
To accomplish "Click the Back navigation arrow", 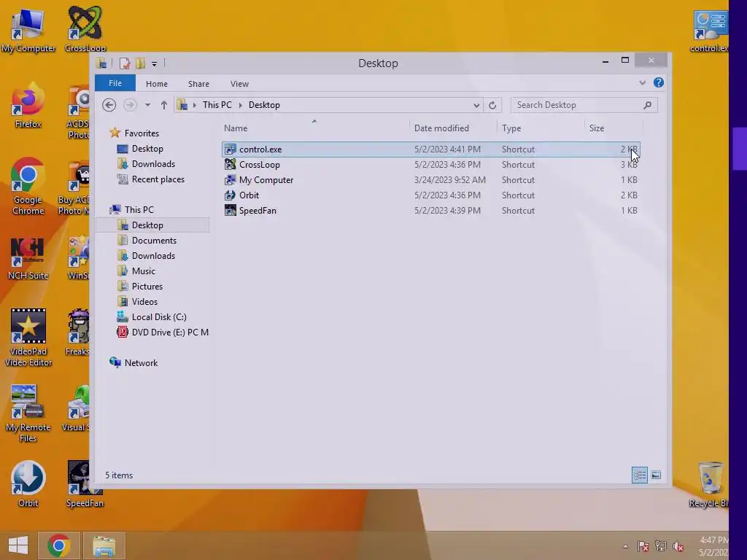I will [109, 105].
